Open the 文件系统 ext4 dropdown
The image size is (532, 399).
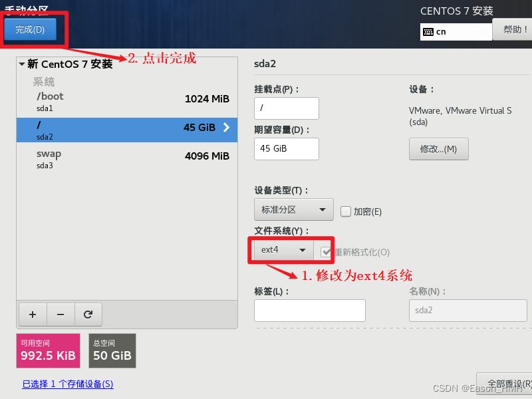284,250
